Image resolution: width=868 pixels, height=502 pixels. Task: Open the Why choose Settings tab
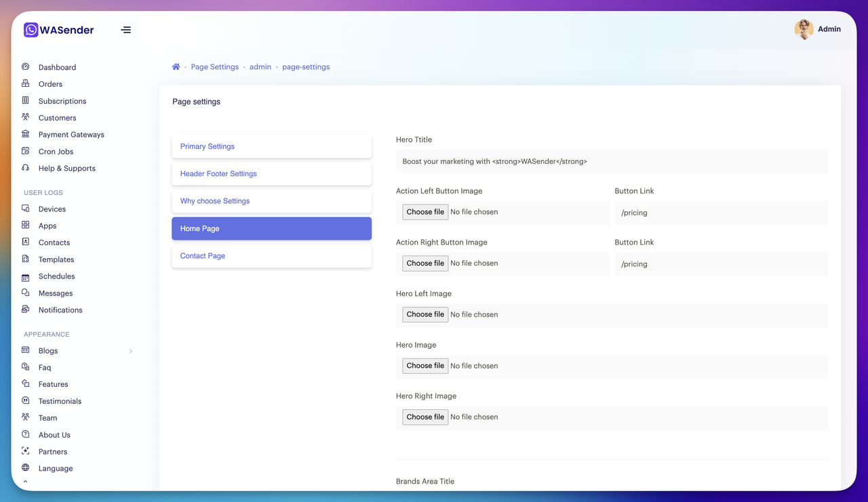272,201
